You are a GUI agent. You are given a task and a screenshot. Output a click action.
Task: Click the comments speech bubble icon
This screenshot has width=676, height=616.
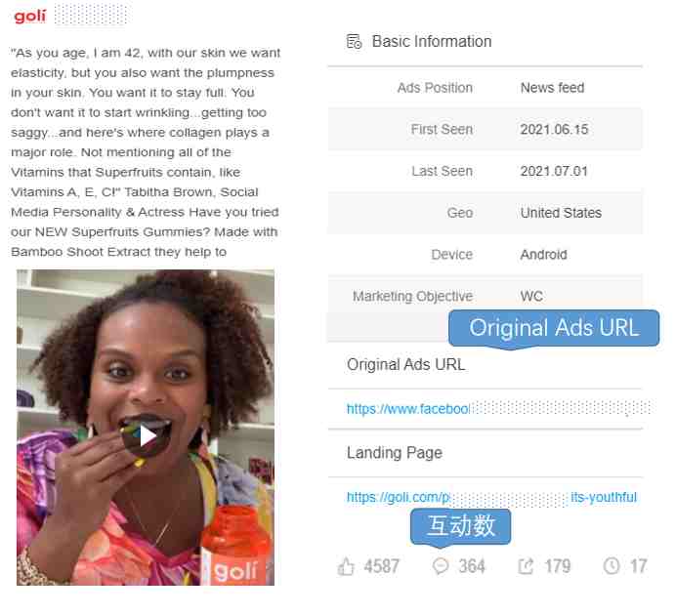441,566
